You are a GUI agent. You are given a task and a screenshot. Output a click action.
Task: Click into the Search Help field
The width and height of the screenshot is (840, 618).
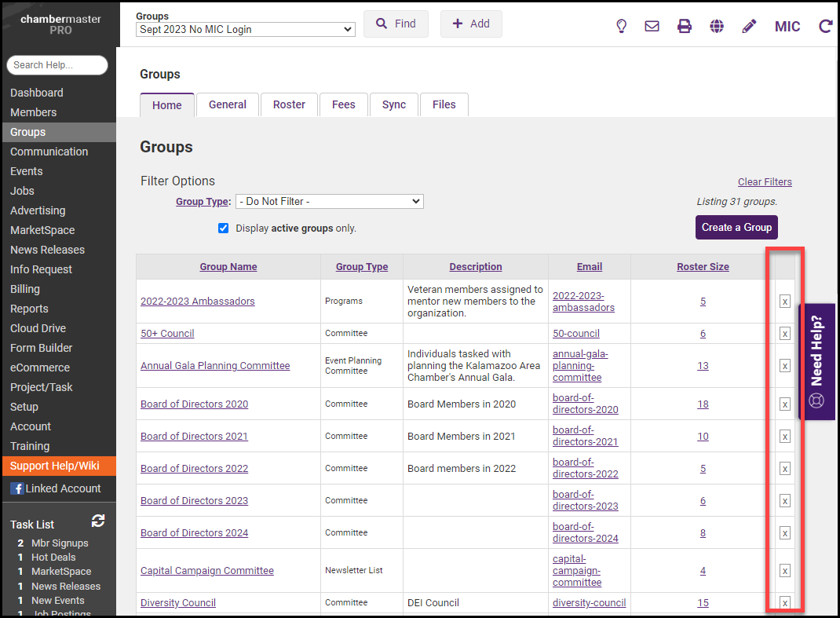point(57,65)
